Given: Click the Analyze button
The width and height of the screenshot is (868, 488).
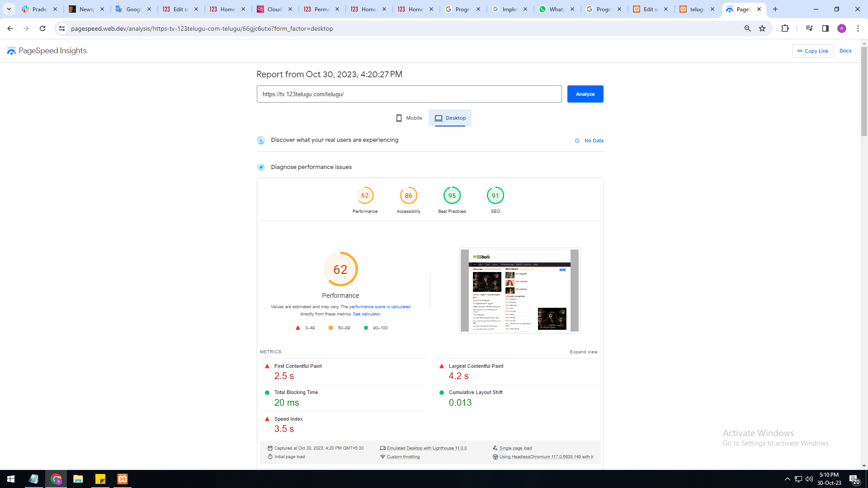Looking at the screenshot, I should tap(585, 94).
